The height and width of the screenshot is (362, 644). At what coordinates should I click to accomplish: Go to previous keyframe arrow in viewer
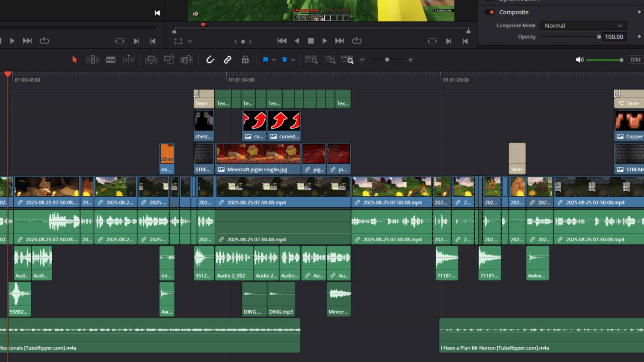(x=236, y=42)
